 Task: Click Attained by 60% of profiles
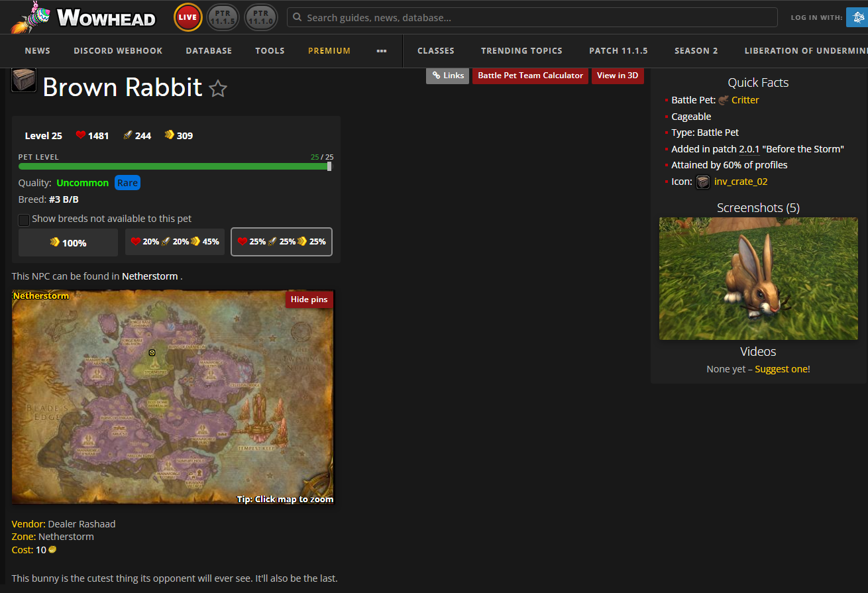[730, 165]
